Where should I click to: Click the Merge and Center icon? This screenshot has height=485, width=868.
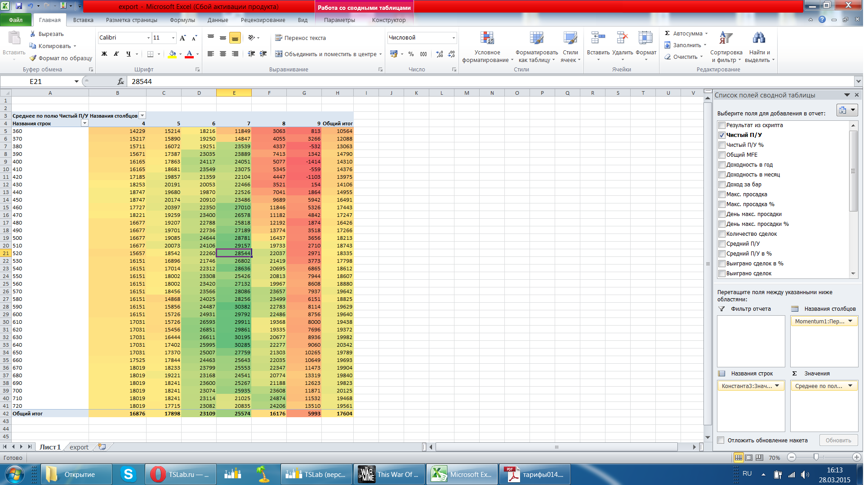tap(279, 54)
